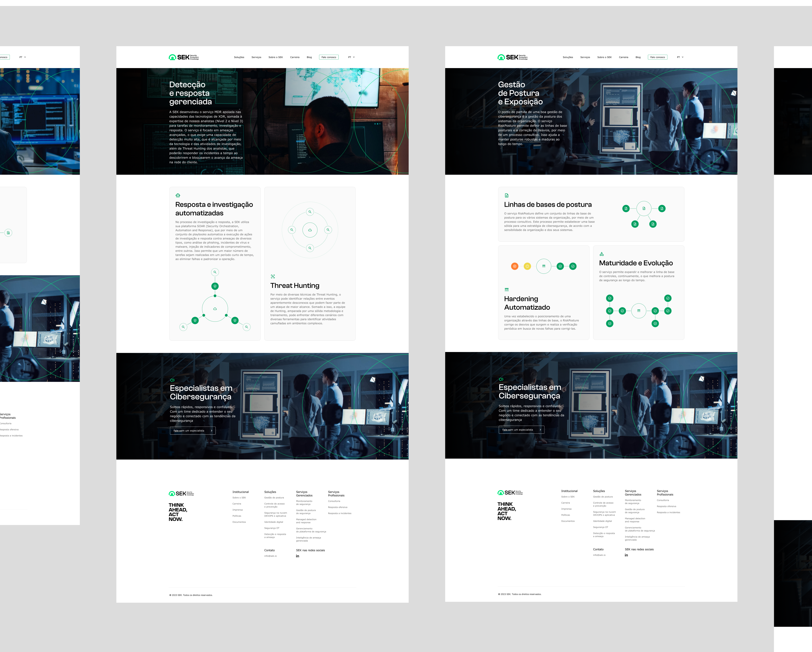This screenshot has width=812, height=652.
Task: Click LinkedIn icon in Gestão de Postura page footer
Action: [x=626, y=555]
